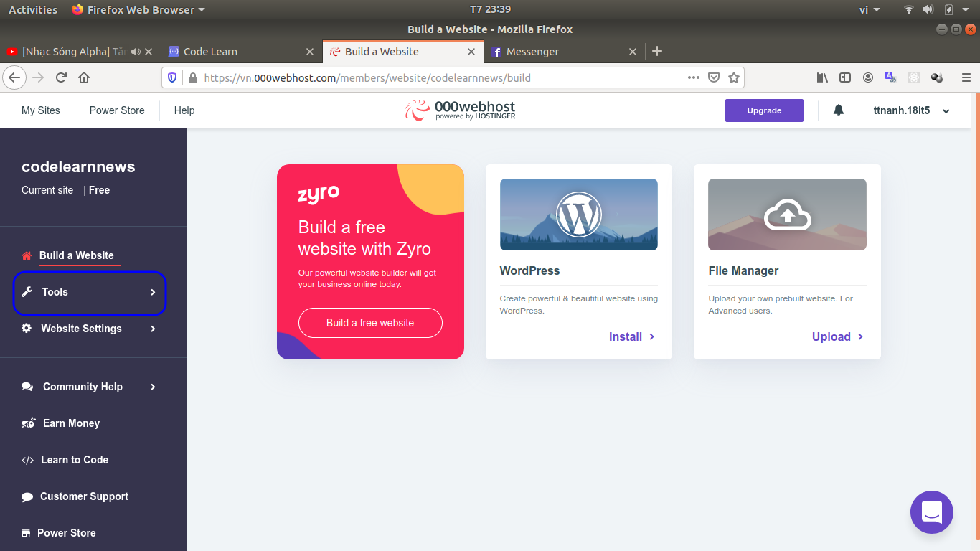The width and height of the screenshot is (980, 551).
Task: Expand the Community Help chevron
Action: (x=153, y=387)
